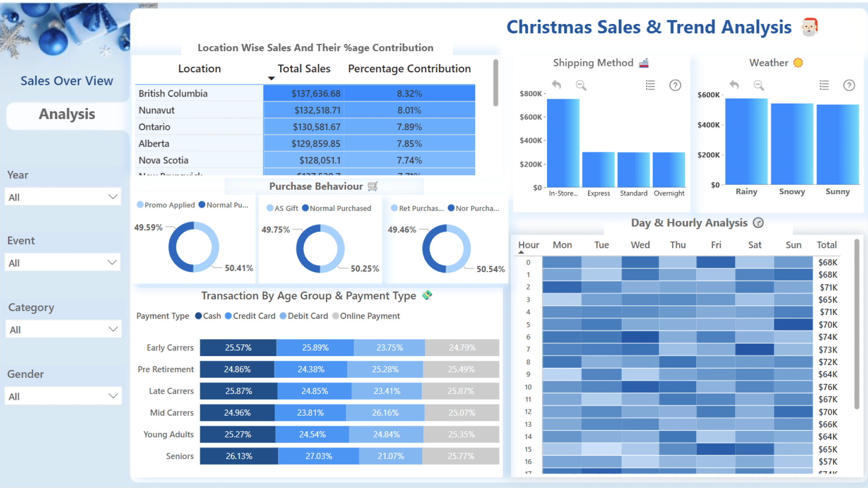Open list view icon in Weather chart

pos(824,85)
